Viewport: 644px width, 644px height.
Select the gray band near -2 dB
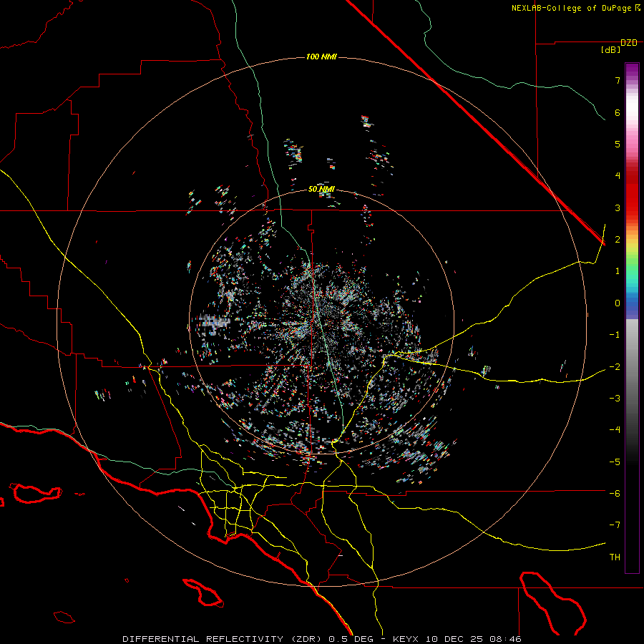click(631, 366)
